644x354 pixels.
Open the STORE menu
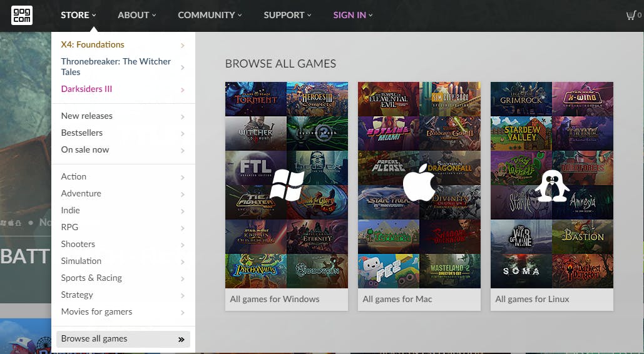click(78, 15)
